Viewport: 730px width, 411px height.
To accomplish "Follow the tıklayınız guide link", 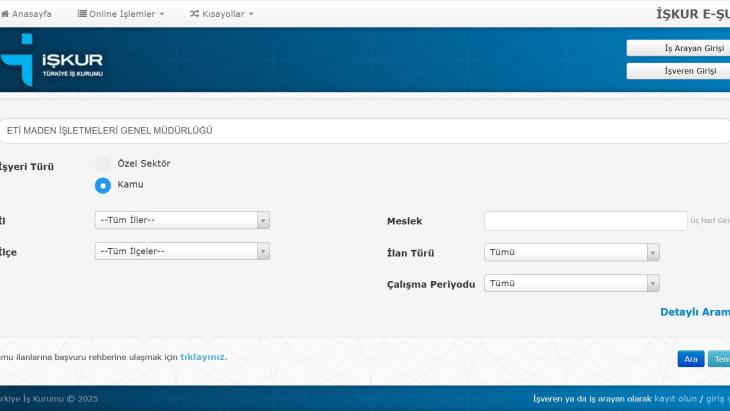I will coord(204,357).
